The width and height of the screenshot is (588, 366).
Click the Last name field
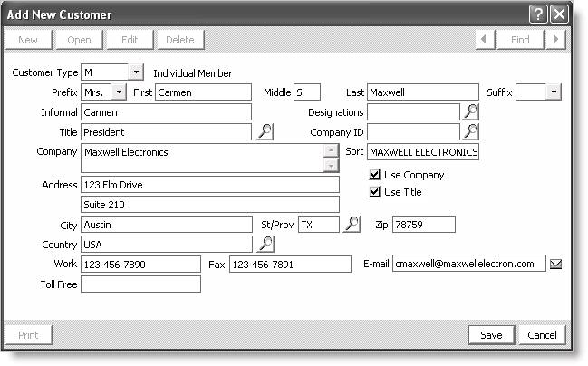coord(423,92)
